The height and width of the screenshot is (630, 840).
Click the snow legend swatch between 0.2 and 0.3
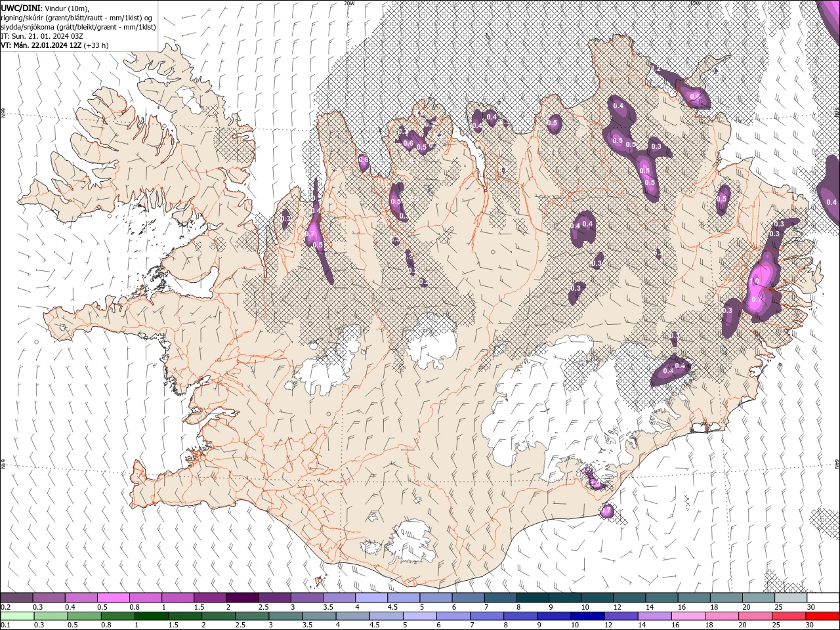tap(17, 597)
